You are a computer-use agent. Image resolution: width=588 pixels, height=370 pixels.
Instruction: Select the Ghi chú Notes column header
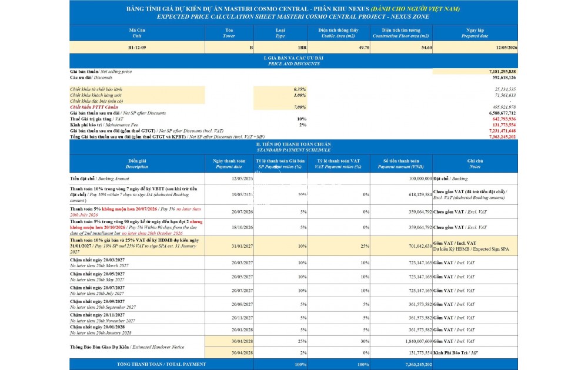[475, 164]
